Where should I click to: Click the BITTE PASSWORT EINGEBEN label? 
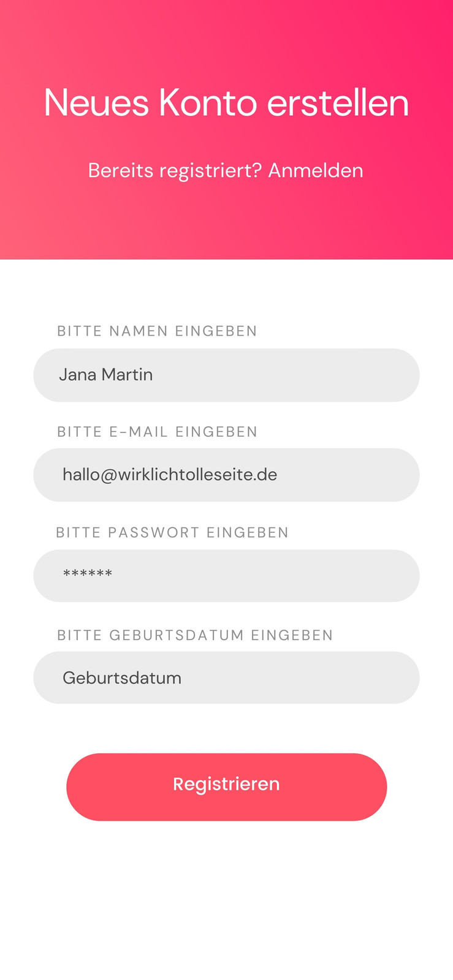click(x=172, y=532)
